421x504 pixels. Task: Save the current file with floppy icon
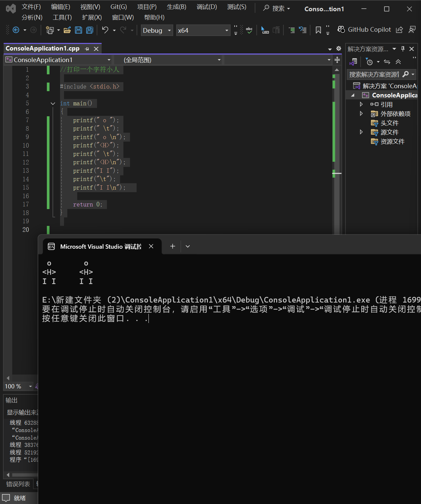tap(79, 30)
